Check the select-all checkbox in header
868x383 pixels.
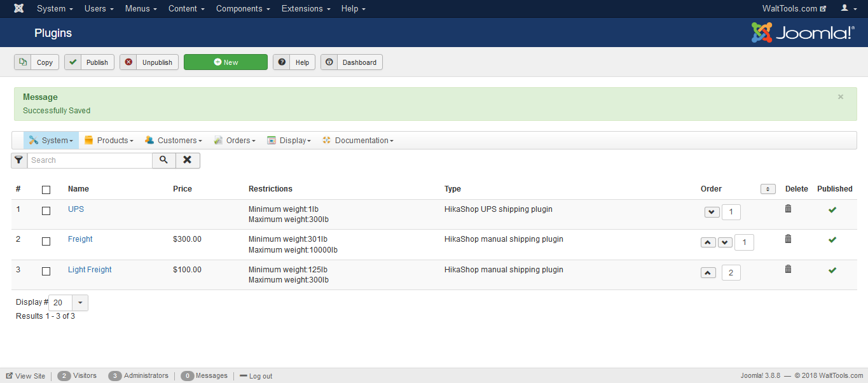(x=46, y=190)
